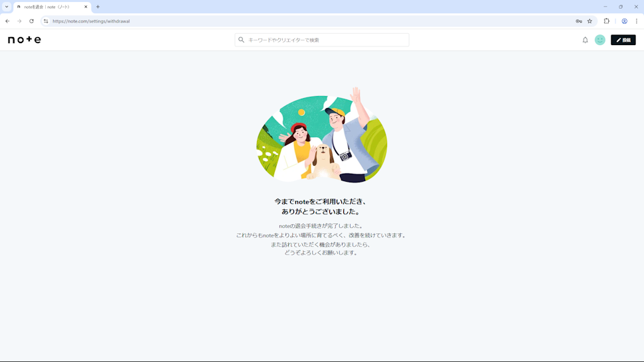644x362 pixels.
Task: Reload the page with refresh icon
Action: (31, 21)
